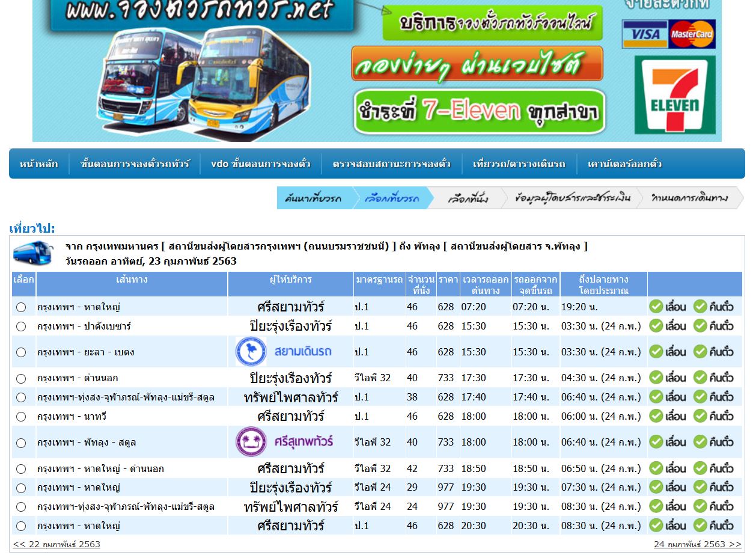Go back to the ค้นหาเที่ยวรถ step
Image resolution: width=756 pixels, height=558 pixels.
click(x=314, y=198)
